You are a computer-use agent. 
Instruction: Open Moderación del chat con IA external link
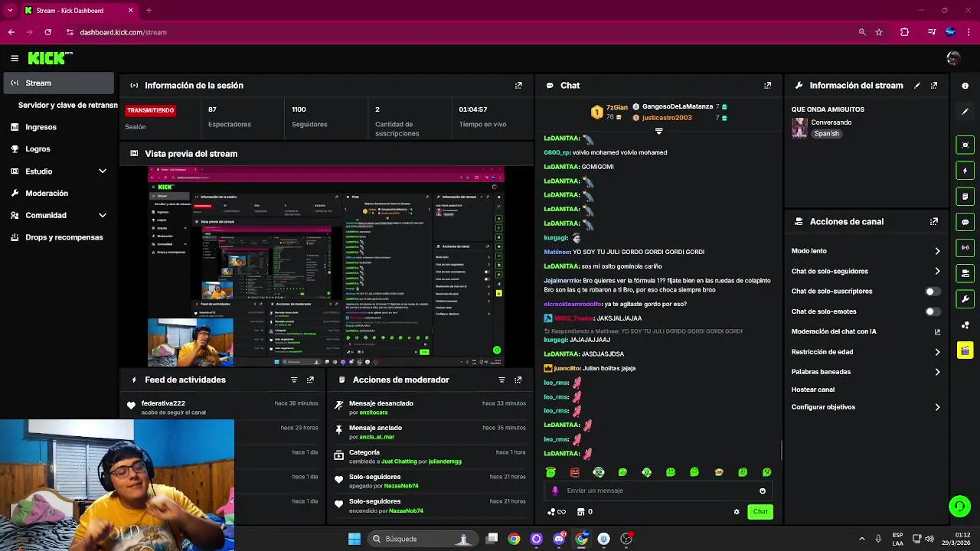pyautogui.click(x=937, y=332)
